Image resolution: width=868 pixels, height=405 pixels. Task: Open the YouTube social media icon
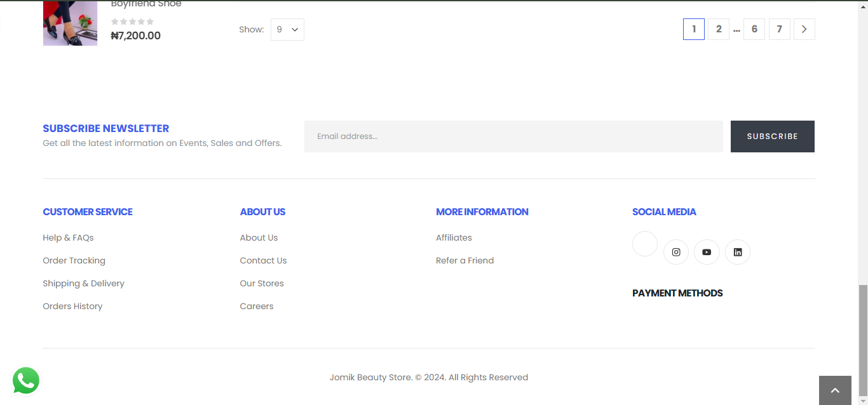click(x=707, y=252)
